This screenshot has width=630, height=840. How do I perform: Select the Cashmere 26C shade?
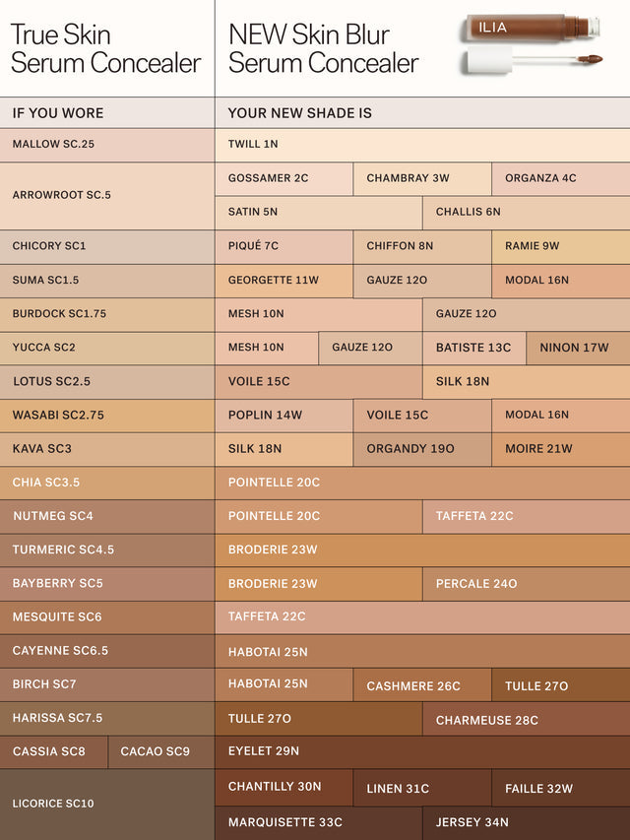pyautogui.click(x=422, y=685)
